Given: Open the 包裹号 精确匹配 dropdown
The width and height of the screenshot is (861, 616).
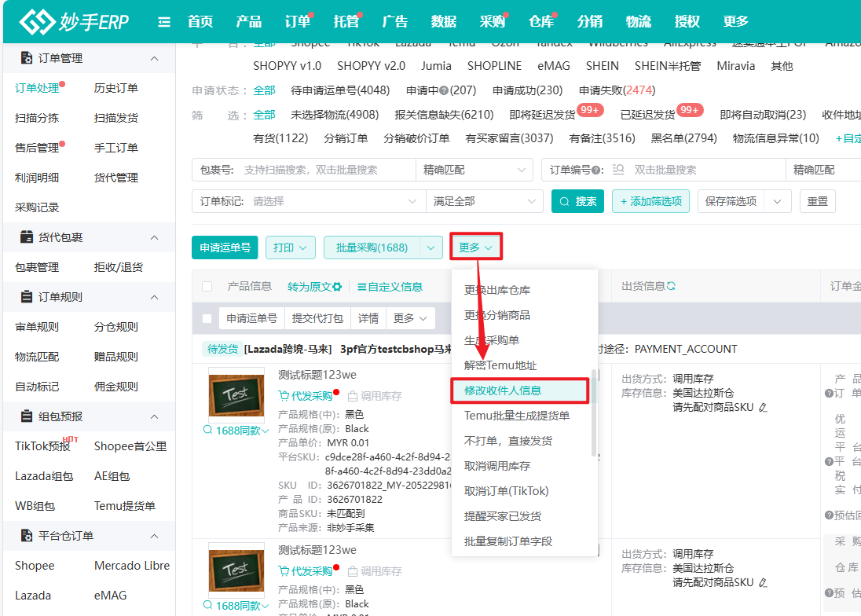Looking at the screenshot, I should coord(474,170).
